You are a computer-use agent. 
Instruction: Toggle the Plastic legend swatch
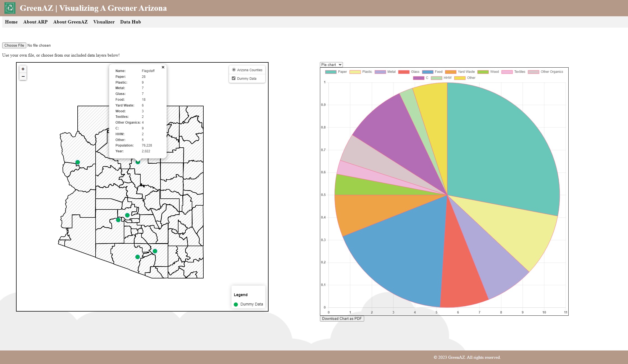(x=355, y=72)
